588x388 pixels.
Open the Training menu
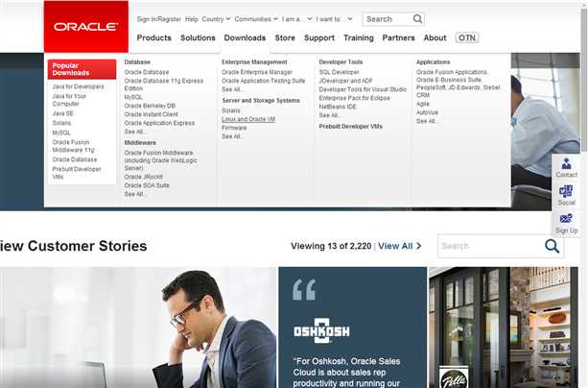pyautogui.click(x=359, y=38)
